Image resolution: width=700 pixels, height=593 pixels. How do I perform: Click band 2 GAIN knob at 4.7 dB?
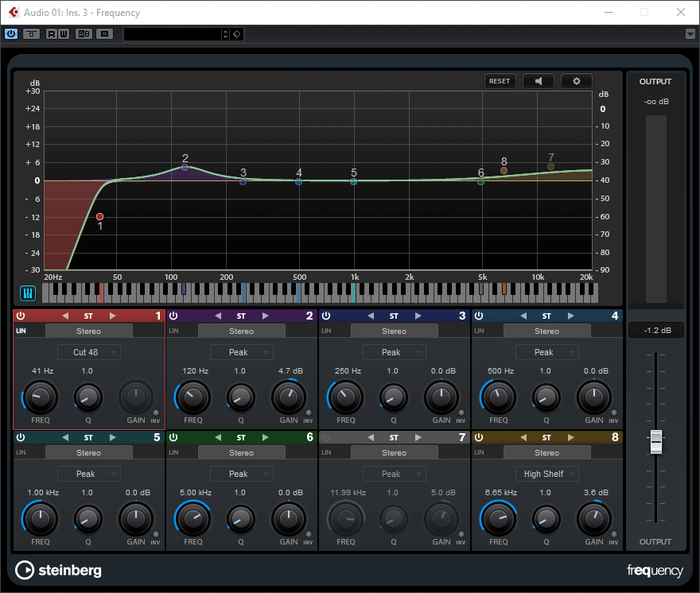coord(289,397)
